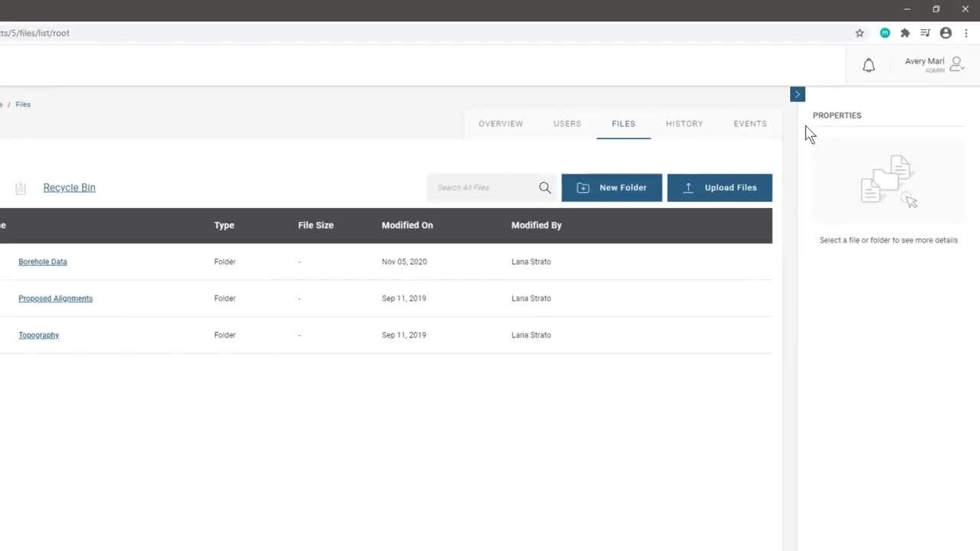Open the teal circle extension icon
The height and width of the screenshot is (551, 980).
point(885,33)
